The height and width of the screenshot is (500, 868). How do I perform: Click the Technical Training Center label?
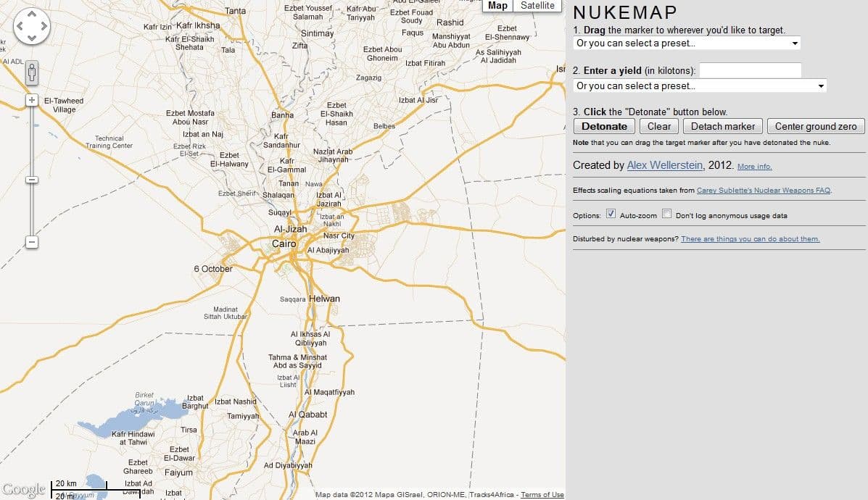click(109, 142)
